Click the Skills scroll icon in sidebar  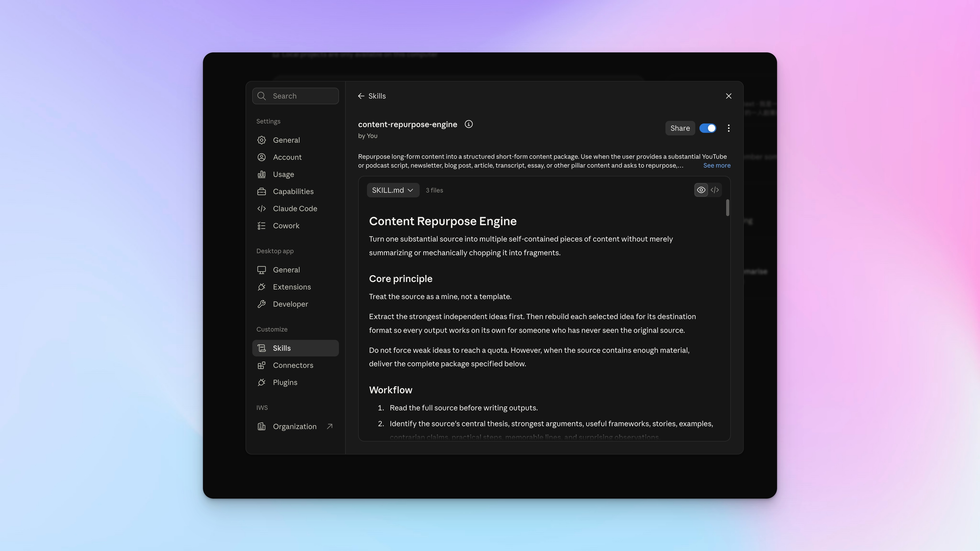tap(261, 348)
